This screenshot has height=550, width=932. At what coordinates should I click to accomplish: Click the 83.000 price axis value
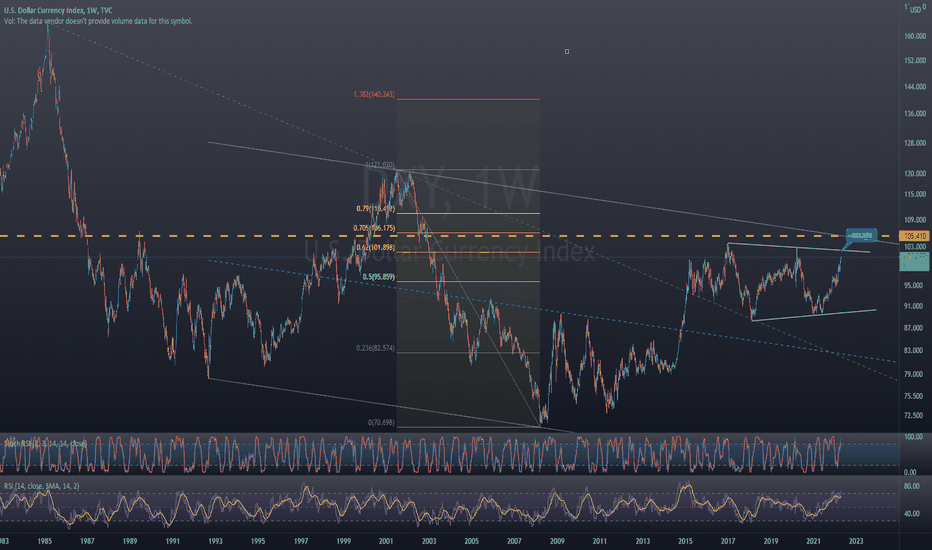point(914,351)
